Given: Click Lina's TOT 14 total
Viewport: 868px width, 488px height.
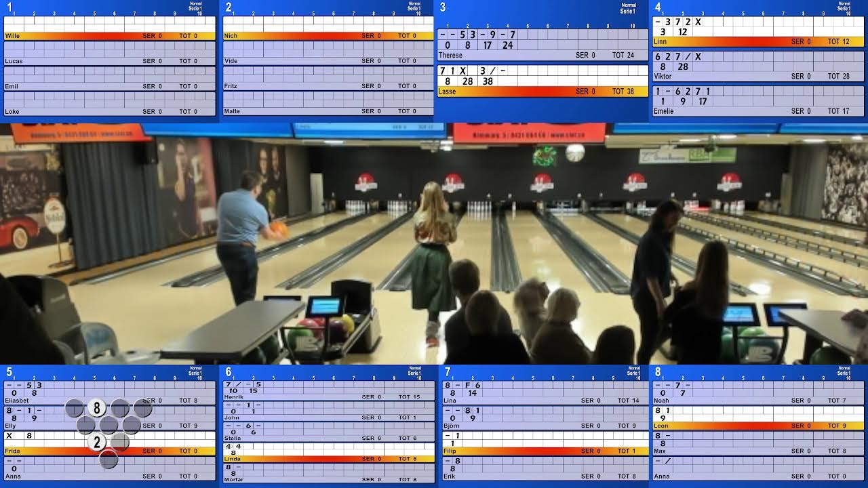Looking at the screenshot, I should pos(629,401).
